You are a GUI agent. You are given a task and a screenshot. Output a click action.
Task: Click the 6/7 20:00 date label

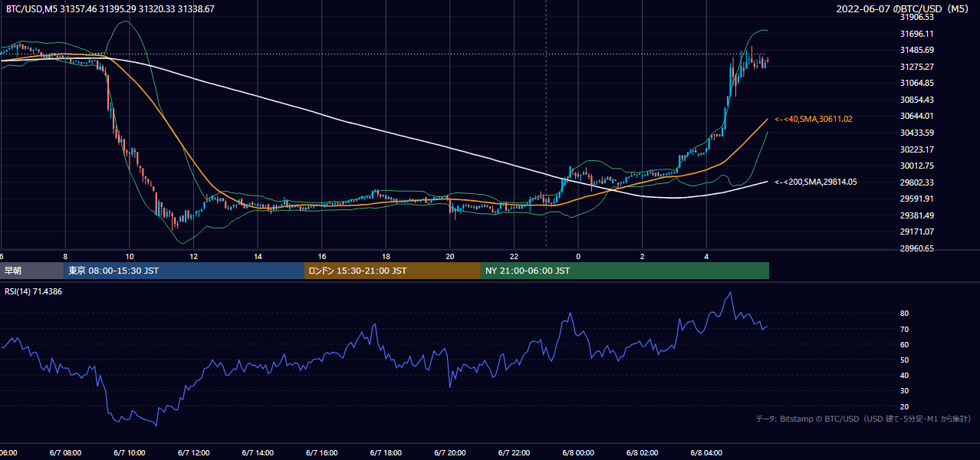pos(450,452)
